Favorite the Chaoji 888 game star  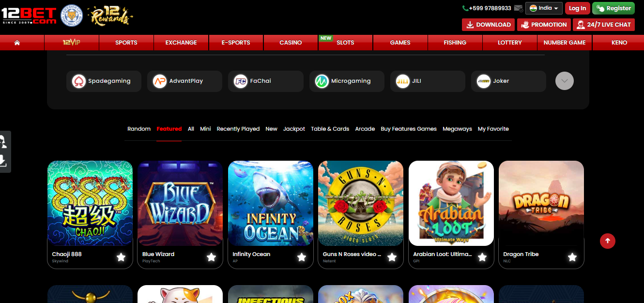click(x=121, y=257)
